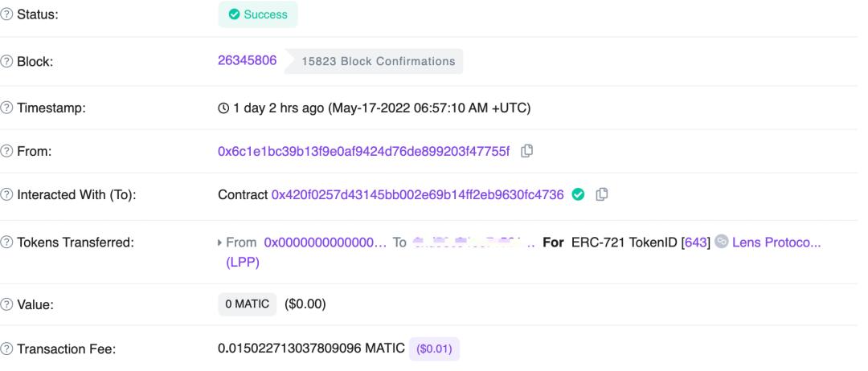Viewport: 868px width, 371px height.
Task: Click the Lens Protocol token logo
Action: pyautogui.click(x=721, y=242)
